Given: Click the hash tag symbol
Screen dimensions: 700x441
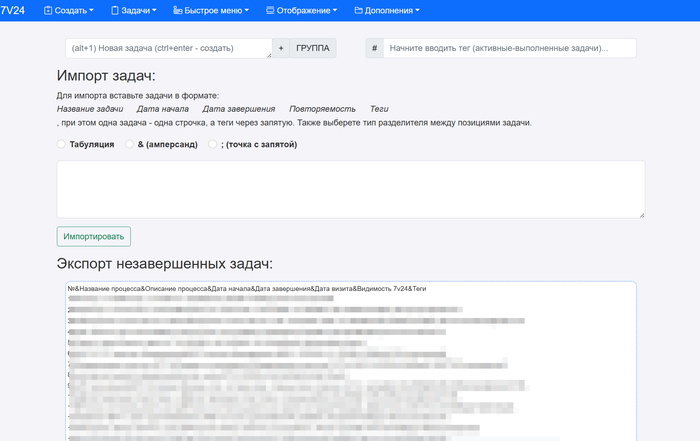Looking at the screenshot, I should [374, 48].
